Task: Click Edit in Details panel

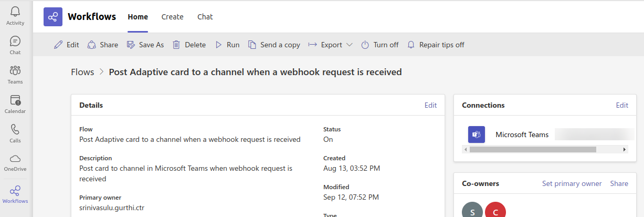Action: (x=430, y=105)
